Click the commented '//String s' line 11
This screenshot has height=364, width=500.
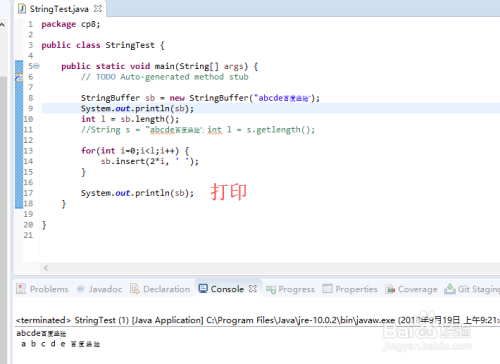click(x=198, y=130)
